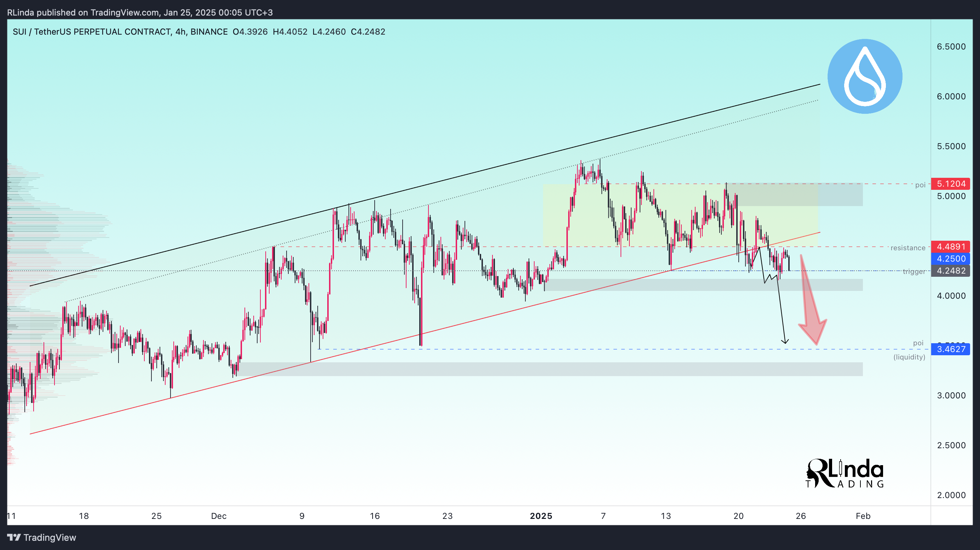
Task: Click the 3.0000 price axis tick
Action: pos(951,396)
